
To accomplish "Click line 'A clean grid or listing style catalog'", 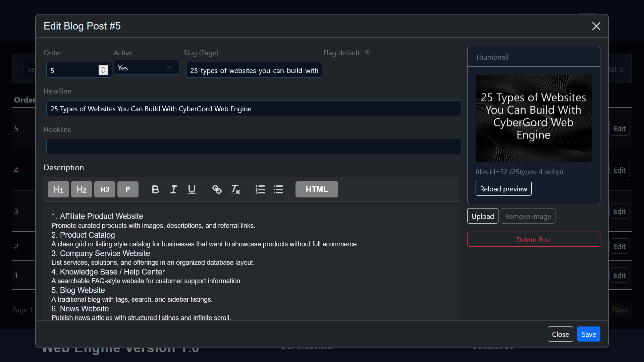I will (205, 244).
